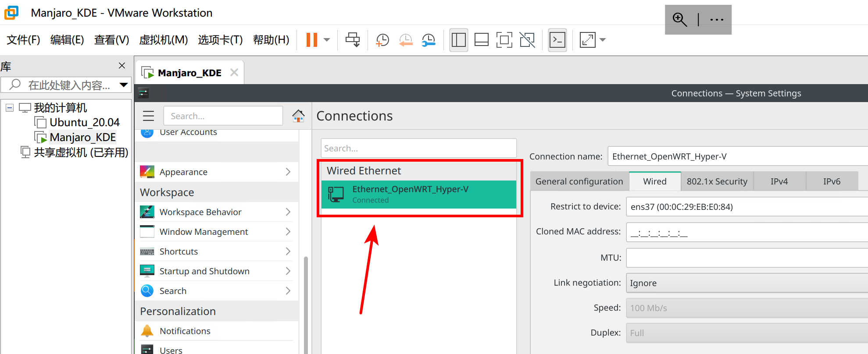The height and width of the screenshot is (354, 868).
Task: Open the console view
Action: [x=557, y=40]
